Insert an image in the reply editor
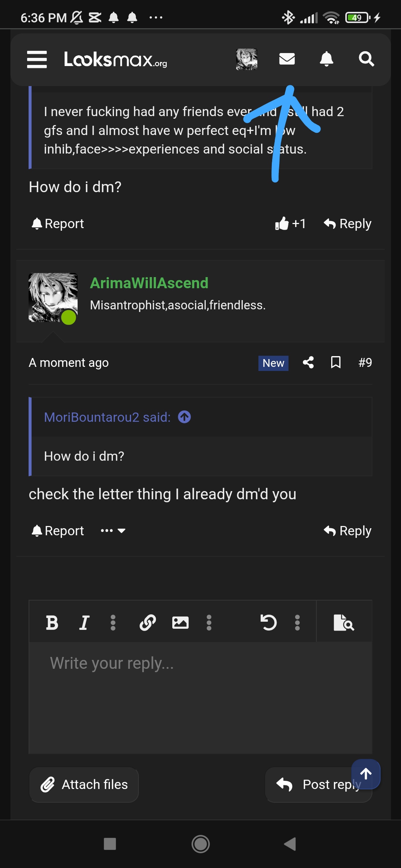The width and height of the screenshot is (401, 868). pos(180,622)
